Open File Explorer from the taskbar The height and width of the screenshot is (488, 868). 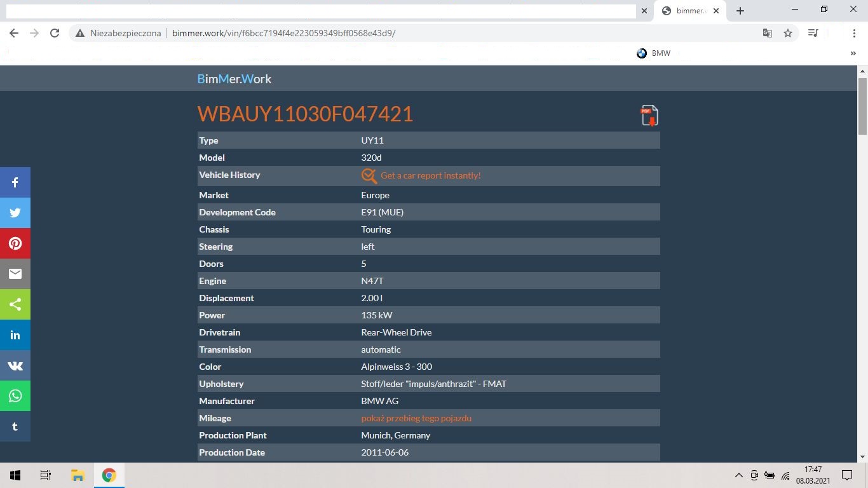click(x=78, y=475)
